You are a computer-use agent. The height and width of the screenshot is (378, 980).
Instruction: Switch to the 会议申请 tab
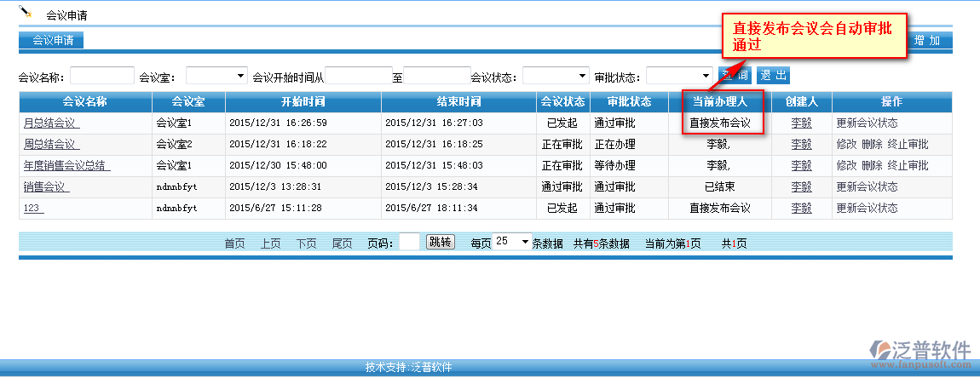[52, 40]
